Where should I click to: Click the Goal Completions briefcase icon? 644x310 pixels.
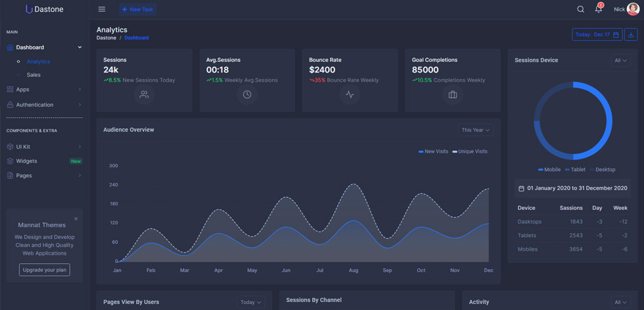click(453, 95)
